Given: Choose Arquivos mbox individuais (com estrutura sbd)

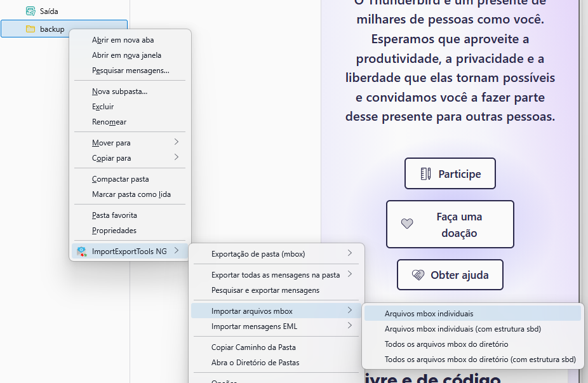Looking at the screenshot, I should click(472, 329).
